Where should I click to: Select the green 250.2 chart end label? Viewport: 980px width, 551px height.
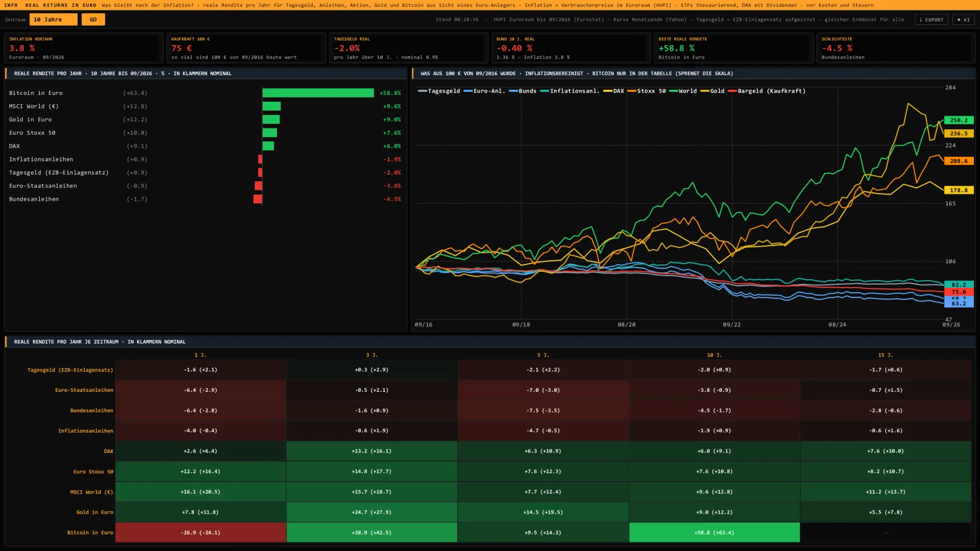[959, 120]
